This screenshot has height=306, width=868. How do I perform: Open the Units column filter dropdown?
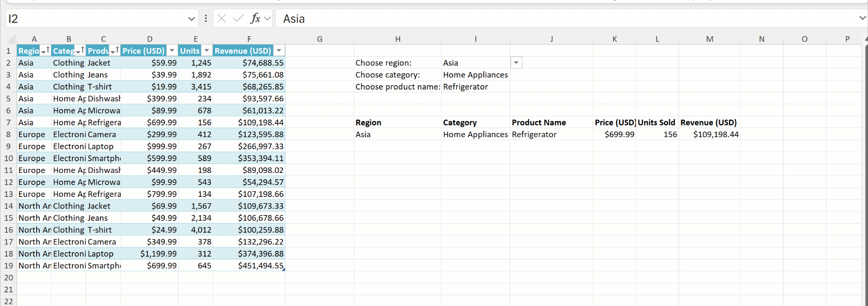tap(207, 51)
